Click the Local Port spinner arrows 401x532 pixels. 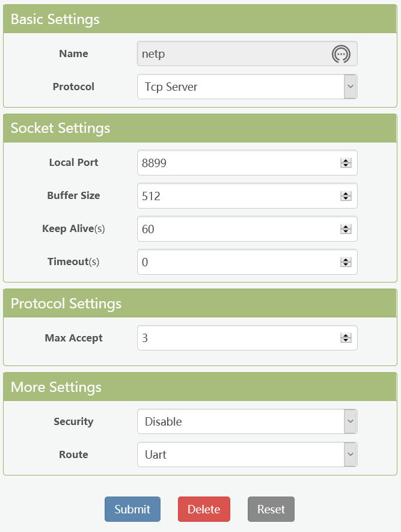pyautogui.click(x=346, y=163)
